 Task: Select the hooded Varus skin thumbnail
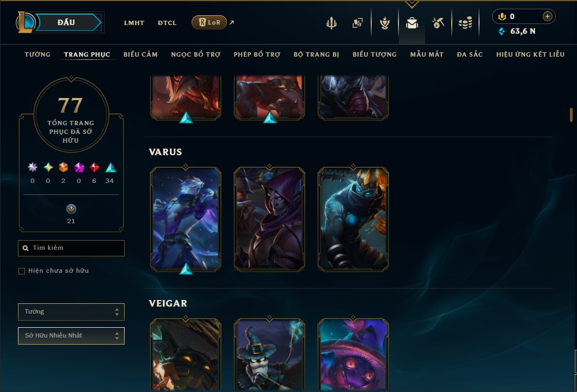(269, 219)
